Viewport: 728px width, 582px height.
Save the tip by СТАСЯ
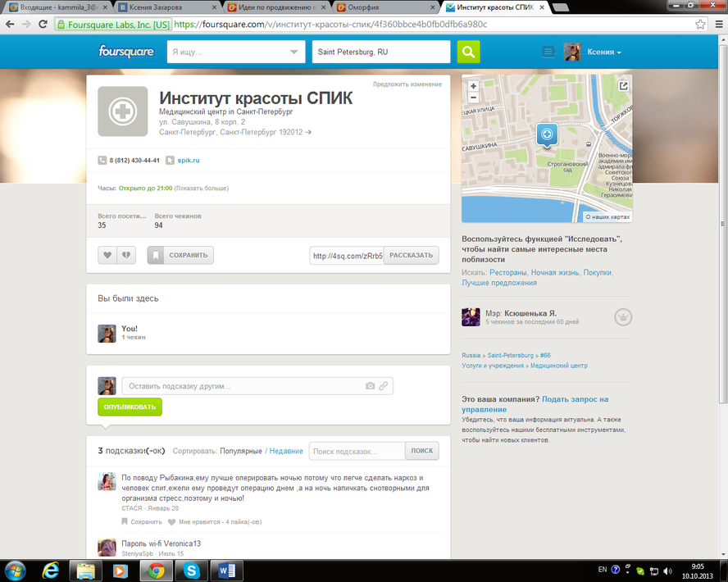(x=142, y=521)
